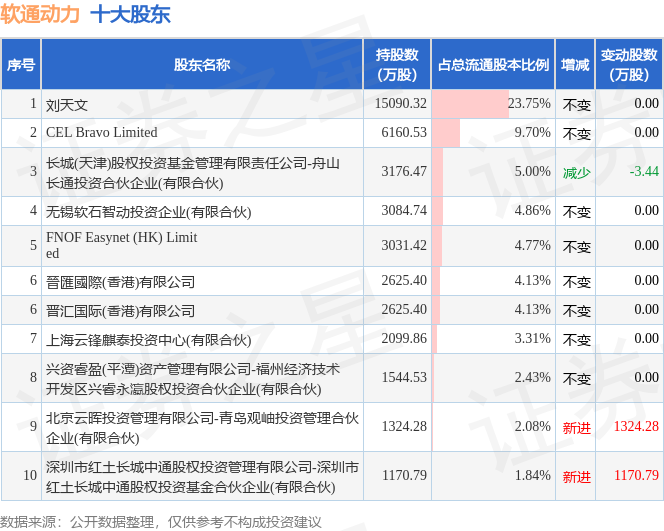The width and height of the screenshot is (664, 531).
Task: Click the 3.31% percentage value
Action: [532, 339]
